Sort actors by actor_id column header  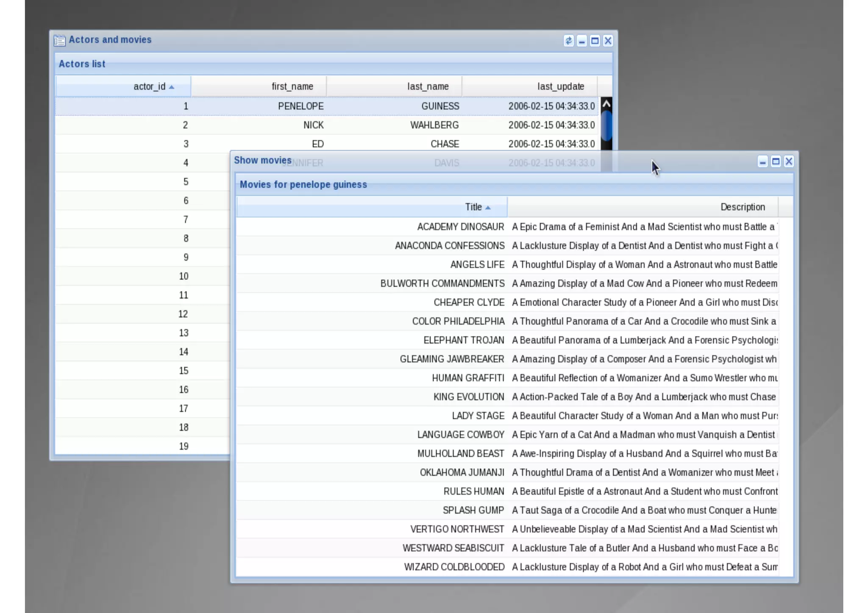[x=149, y=86]
